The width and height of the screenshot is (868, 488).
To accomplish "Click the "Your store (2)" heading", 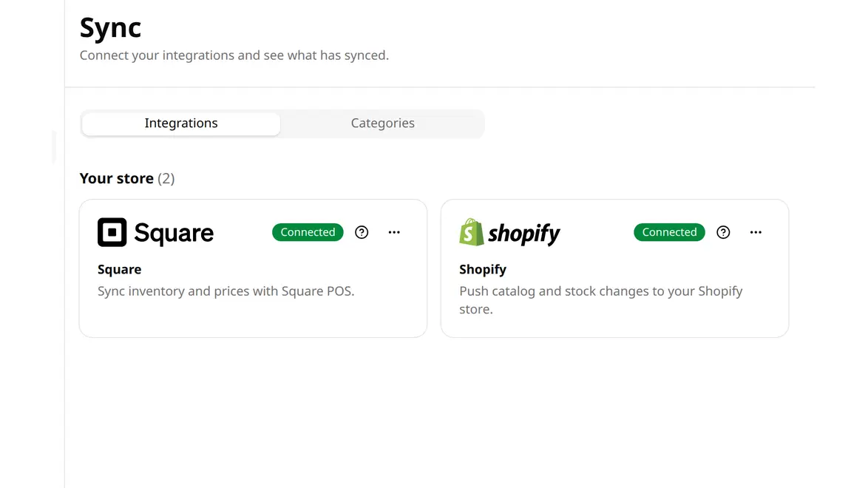I will point(126,178).
